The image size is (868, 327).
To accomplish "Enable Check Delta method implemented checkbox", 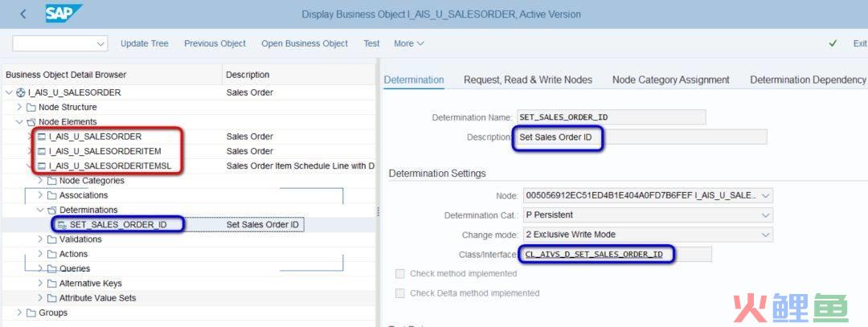I will pos(399,293).
